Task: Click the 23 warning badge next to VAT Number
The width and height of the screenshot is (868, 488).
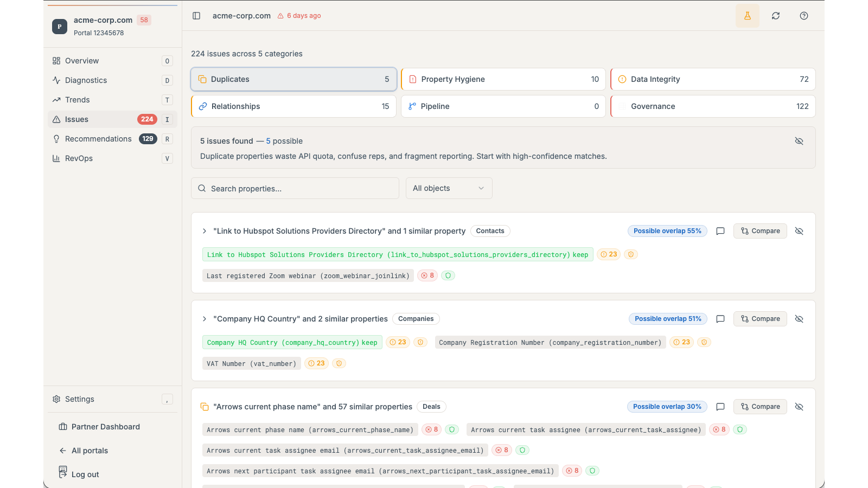Action: (316, 363)
